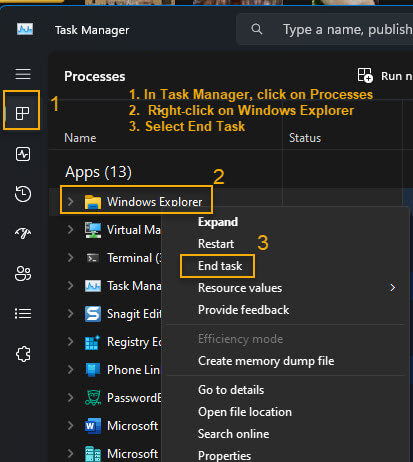Click the Windows Explorer folder icon
Image resolution: width=413 pixels, height=462 pixels.
click(93, 202)
